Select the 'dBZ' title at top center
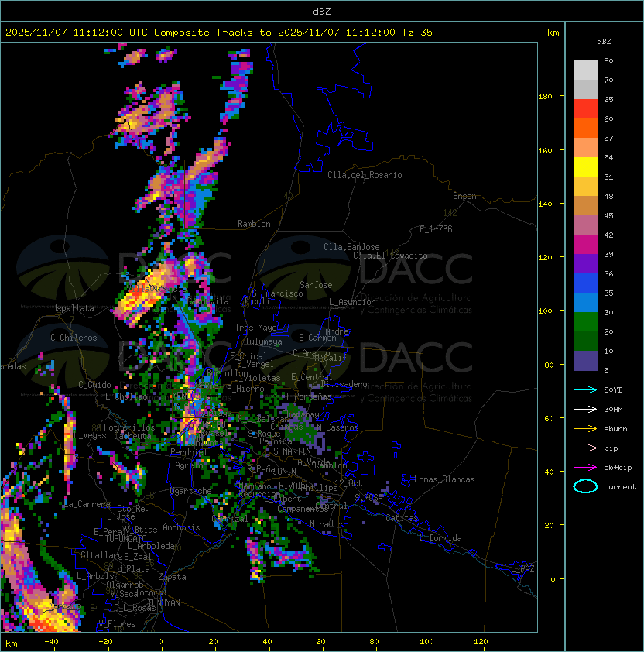644x652 pixels. [x=322, y=12]
